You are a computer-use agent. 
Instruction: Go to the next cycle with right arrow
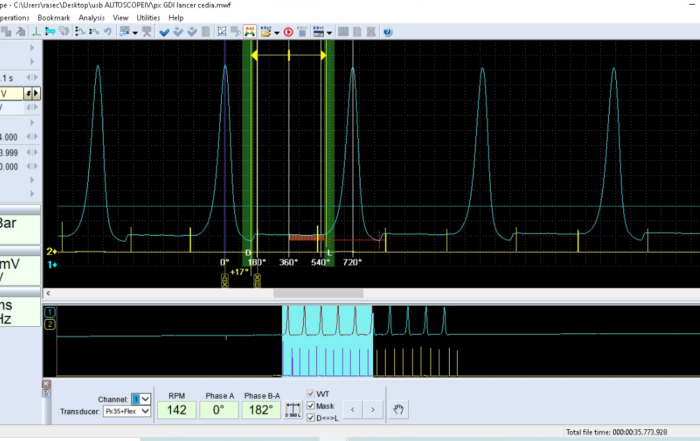pos(372,408)
